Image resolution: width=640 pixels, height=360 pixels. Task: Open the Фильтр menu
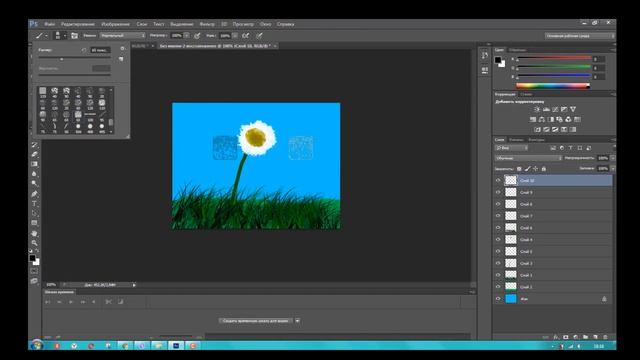click(207, 24)
